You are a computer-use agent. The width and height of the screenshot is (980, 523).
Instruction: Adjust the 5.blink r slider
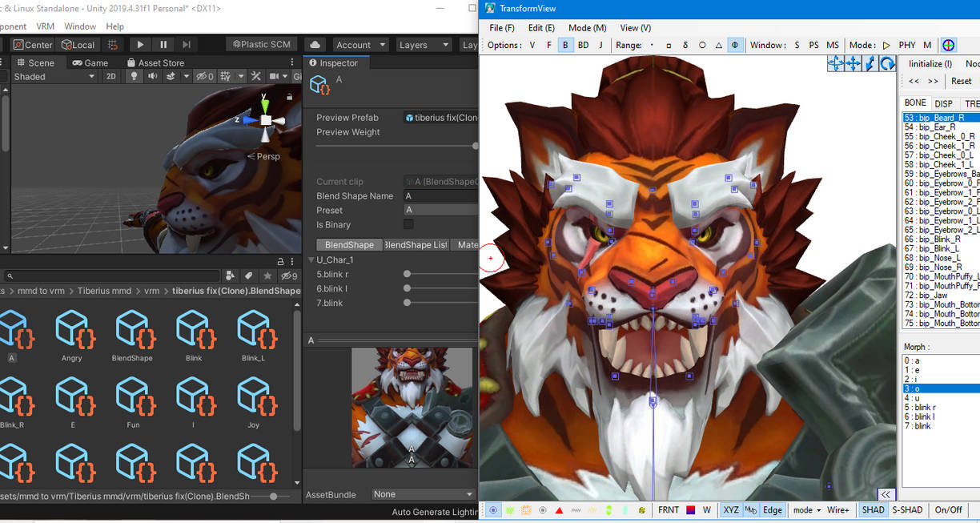tap(442, 274)
